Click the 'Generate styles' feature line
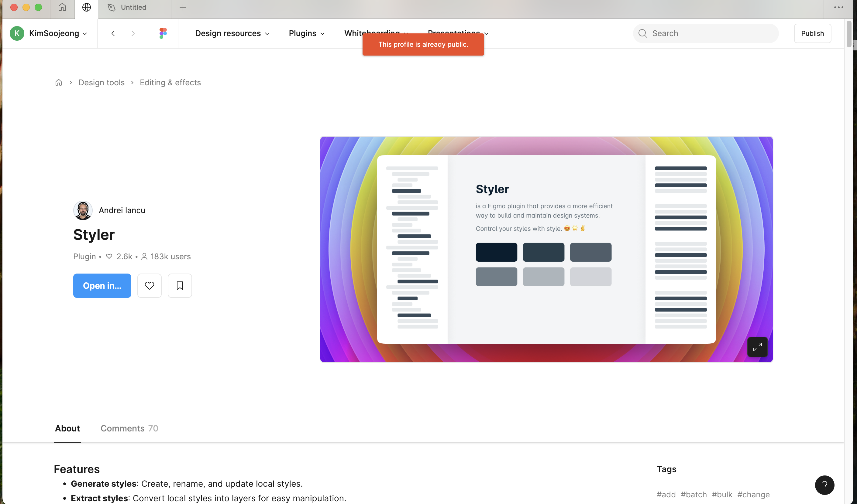Viewport: 857px width, 504px height. [186, 484]
